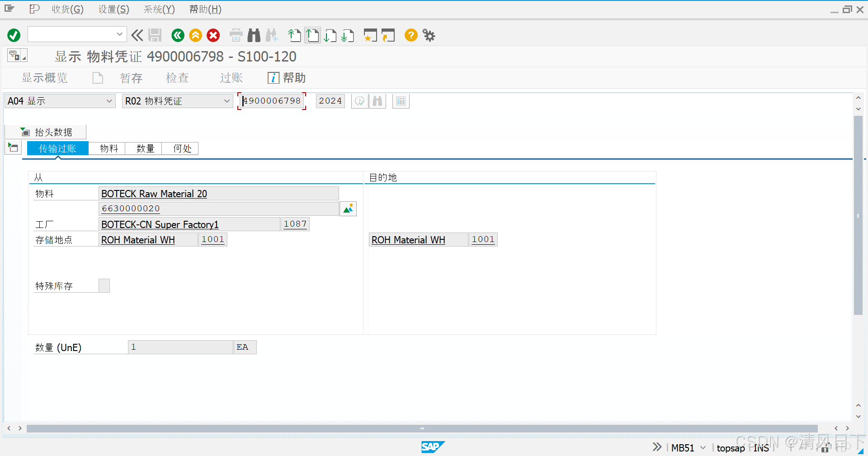Click the detail-data collapse icon left of tabs
Viewport: 868px width, 456px height.
(13, 147)
